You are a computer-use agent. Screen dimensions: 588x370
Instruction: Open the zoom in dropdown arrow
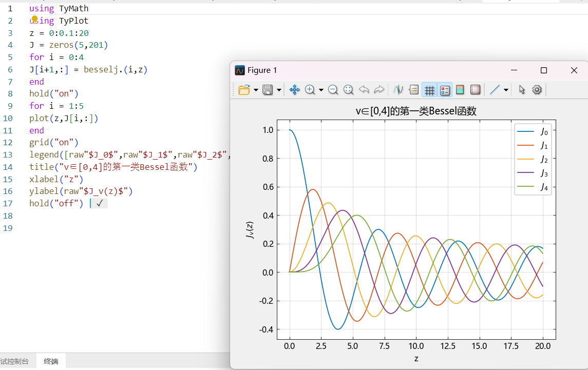(321, 90)
